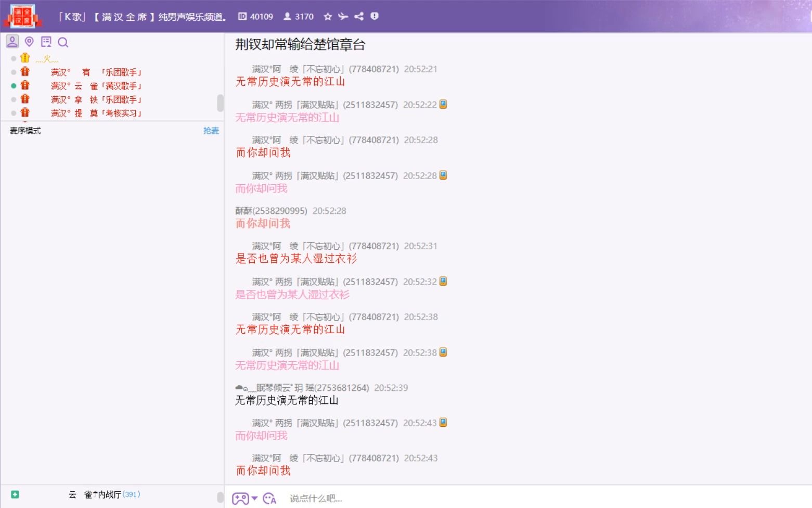The width and height of the screenshot is (812, 508).
Task: Click the green status dot of 云 雀
Action: 14,86
